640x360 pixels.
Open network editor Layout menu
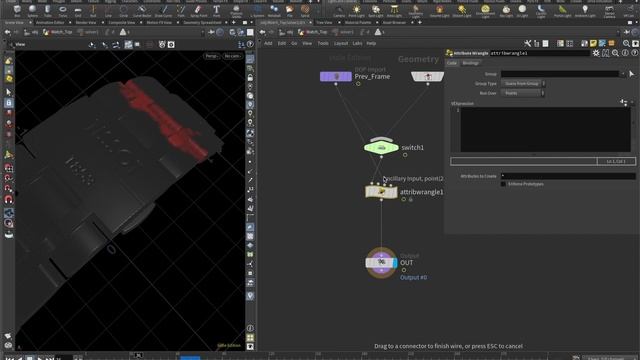pos(341,43)
